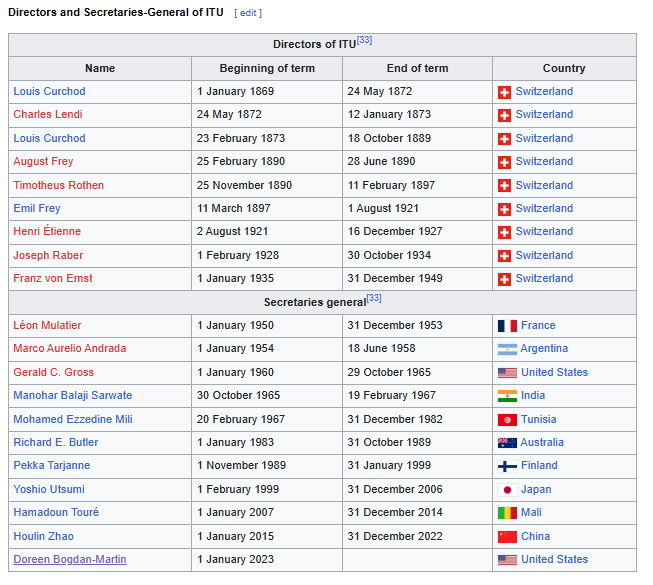Open the Japan country link
This screenshot has width=653, height=585.
(536, 489)
